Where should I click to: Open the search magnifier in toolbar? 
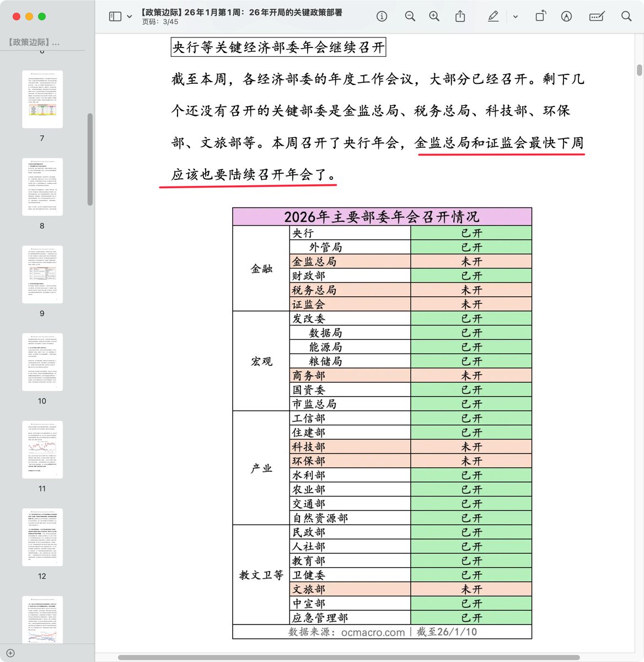[x=626, y=17]
